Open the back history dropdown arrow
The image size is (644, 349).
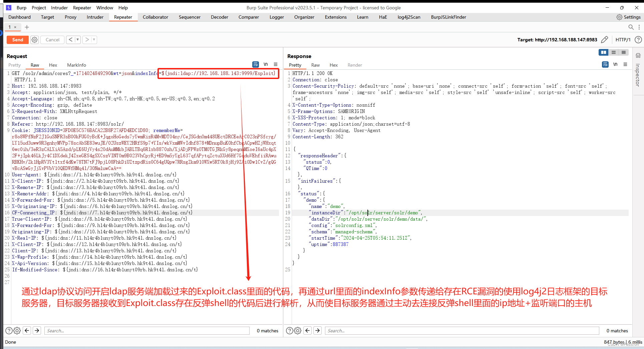click(78, 40)
